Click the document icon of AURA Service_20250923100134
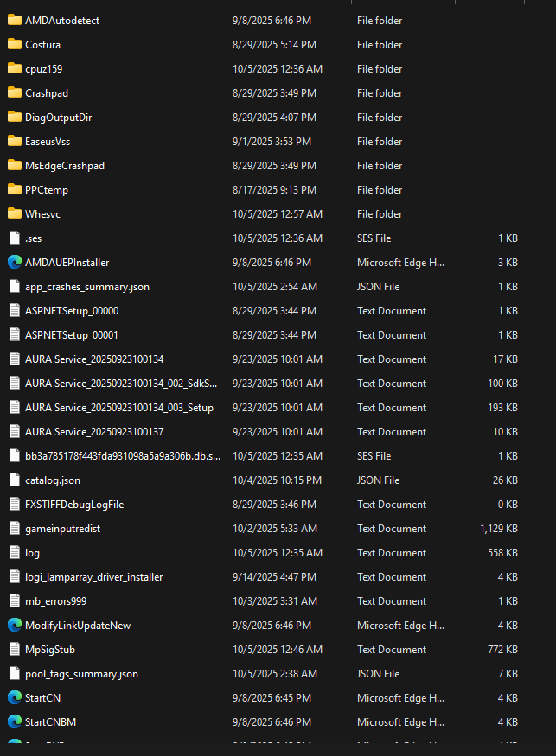The height and width of the screenshot is (756, 556). pos(15,359)
